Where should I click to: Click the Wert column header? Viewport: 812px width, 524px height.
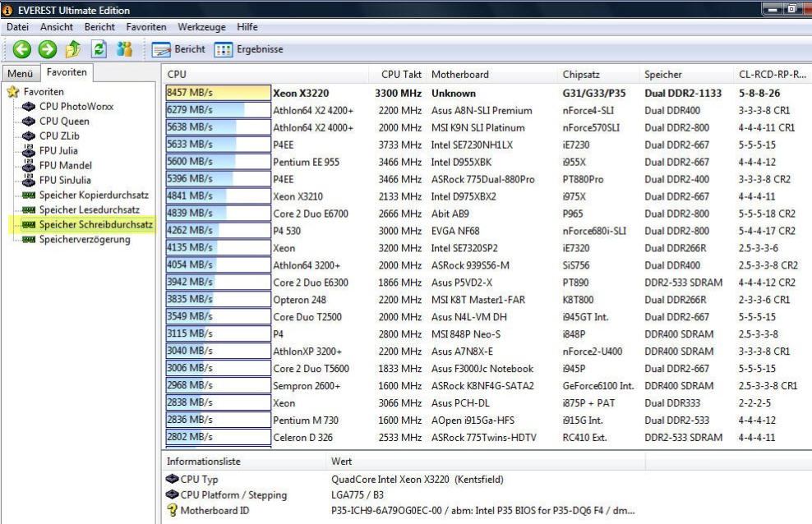pos(486,462)
